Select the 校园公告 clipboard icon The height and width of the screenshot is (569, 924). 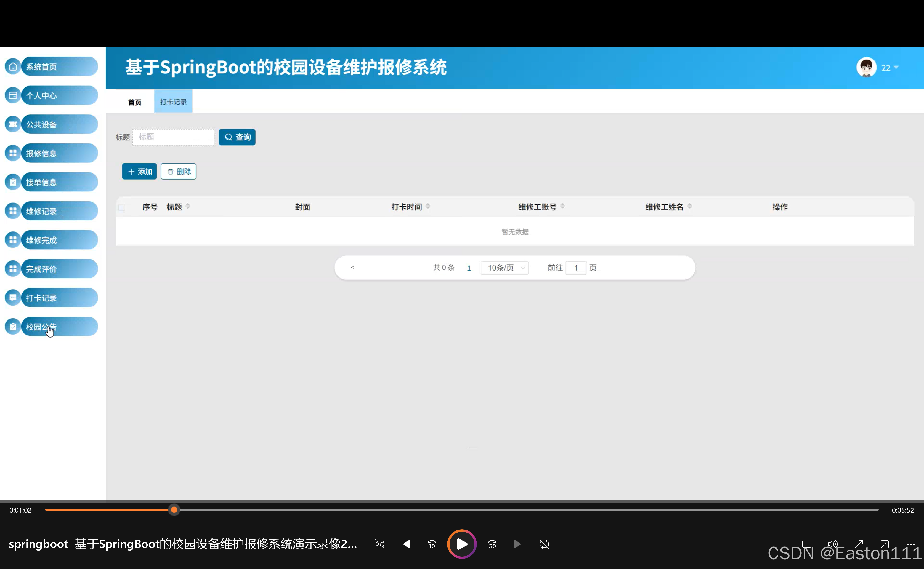pyautogui.click(x=13, y=326)
